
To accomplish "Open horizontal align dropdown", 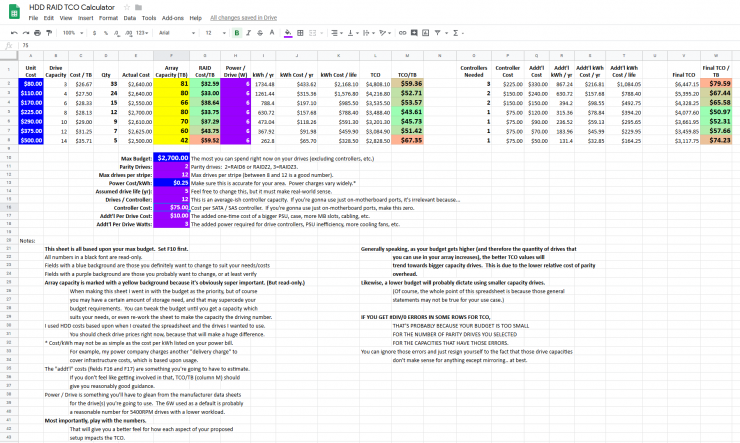I will pyautogui.click(x=336, y=33).
